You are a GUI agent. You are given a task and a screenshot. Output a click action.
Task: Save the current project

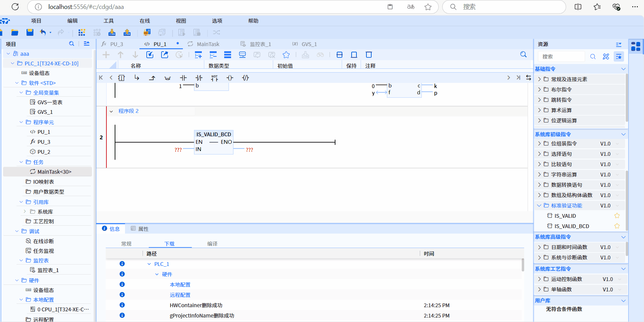point(30,32)
